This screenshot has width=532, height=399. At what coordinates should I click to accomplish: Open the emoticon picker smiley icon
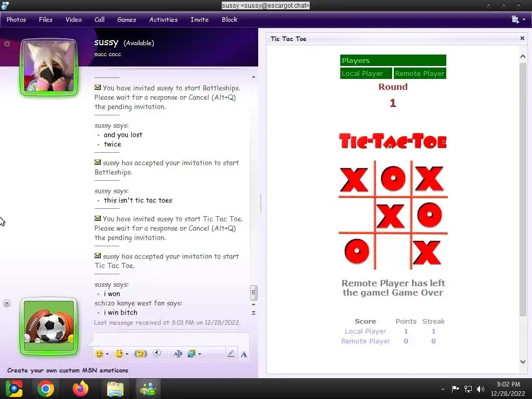(99, 354)
